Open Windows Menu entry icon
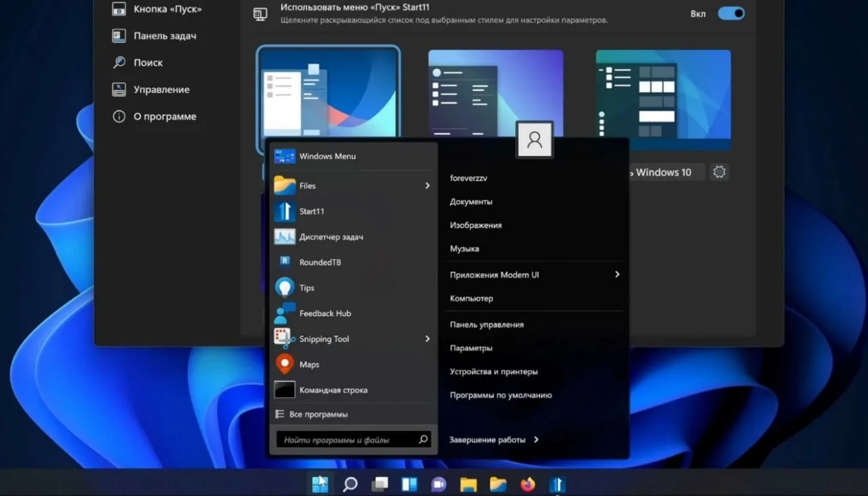868x496 pixels. (x=285, y=157)
